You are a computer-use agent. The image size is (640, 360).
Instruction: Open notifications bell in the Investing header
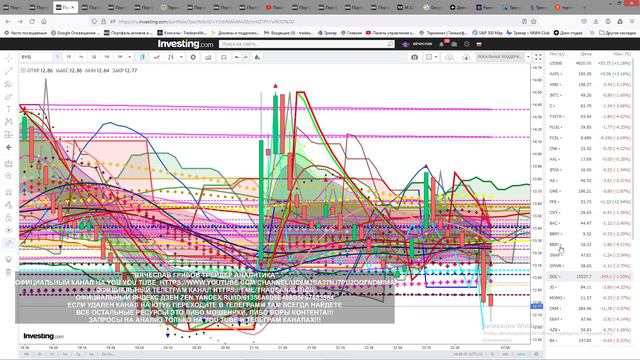[442, 44]
